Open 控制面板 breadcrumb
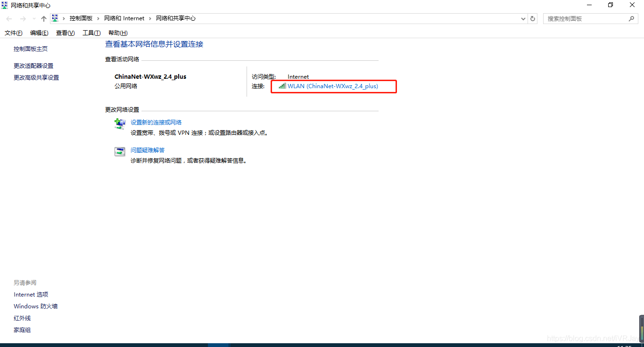644x347 pixels. pos(81,18)
